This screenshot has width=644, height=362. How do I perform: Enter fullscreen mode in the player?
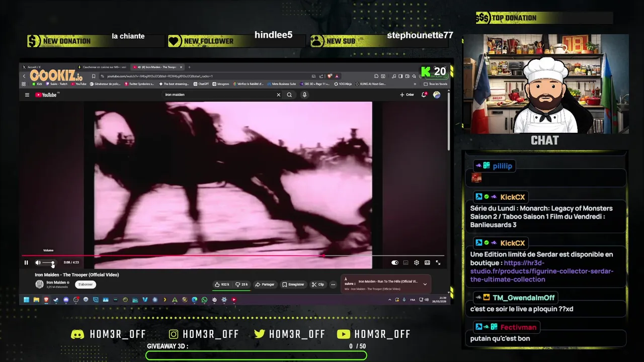[x=438, y=262]
